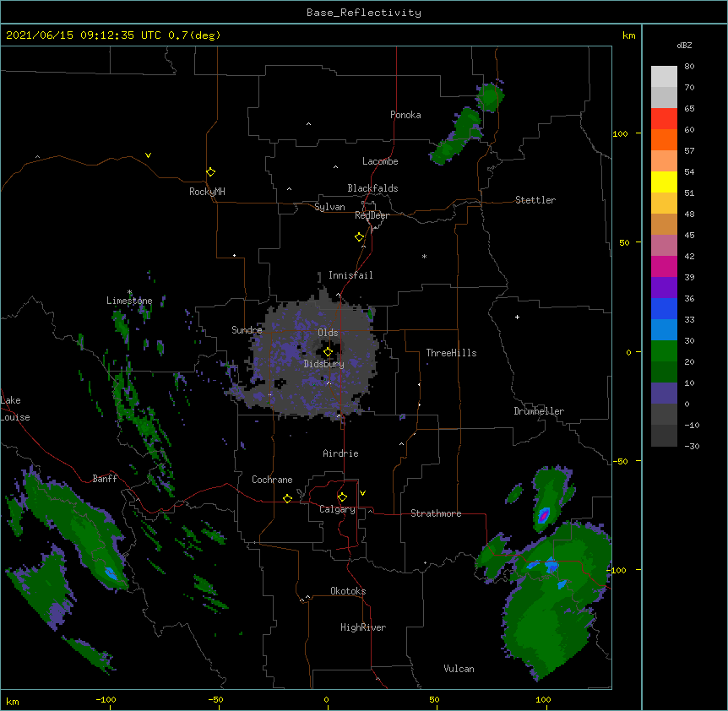Viewport: 728px width, 711px height.
Task: Click the Calgary city label
Action: [x=337, y=509]
